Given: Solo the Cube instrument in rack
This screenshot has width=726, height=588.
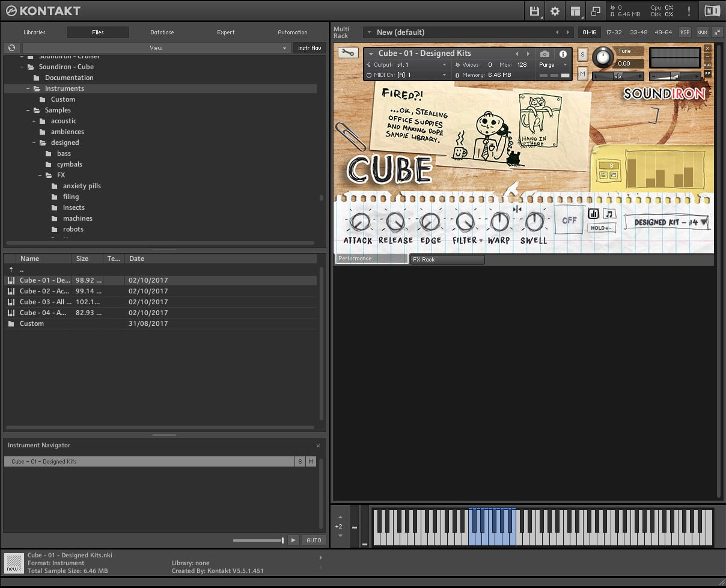Looking at the screenshot, I should click(582, 54).
